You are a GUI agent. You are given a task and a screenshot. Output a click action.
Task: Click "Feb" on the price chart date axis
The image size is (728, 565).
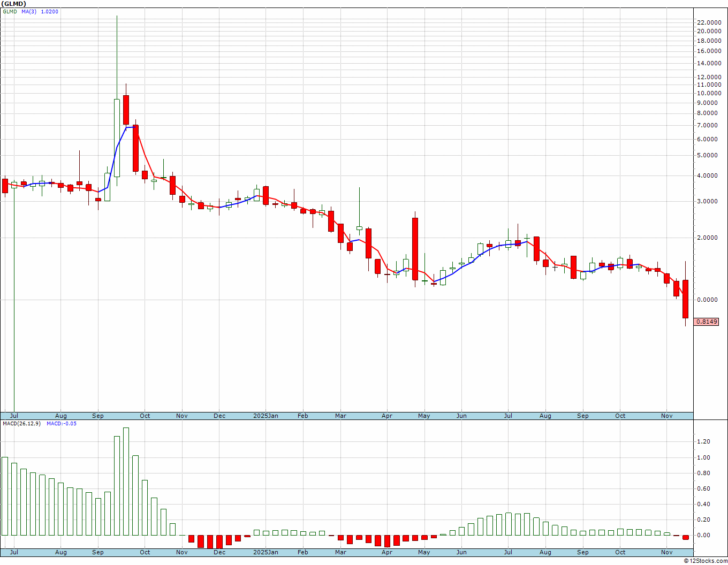(x=303, y=416)
